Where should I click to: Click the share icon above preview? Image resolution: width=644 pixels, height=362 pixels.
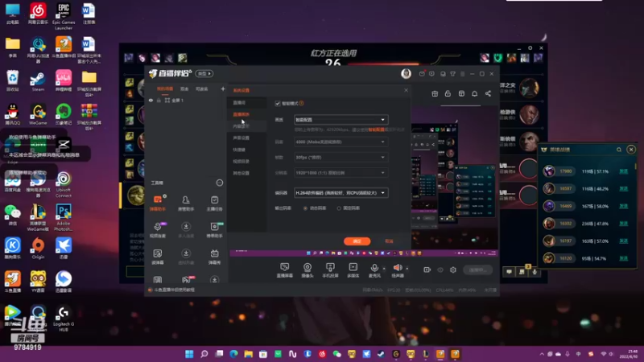pyautogui.click(x=488, y=93)
